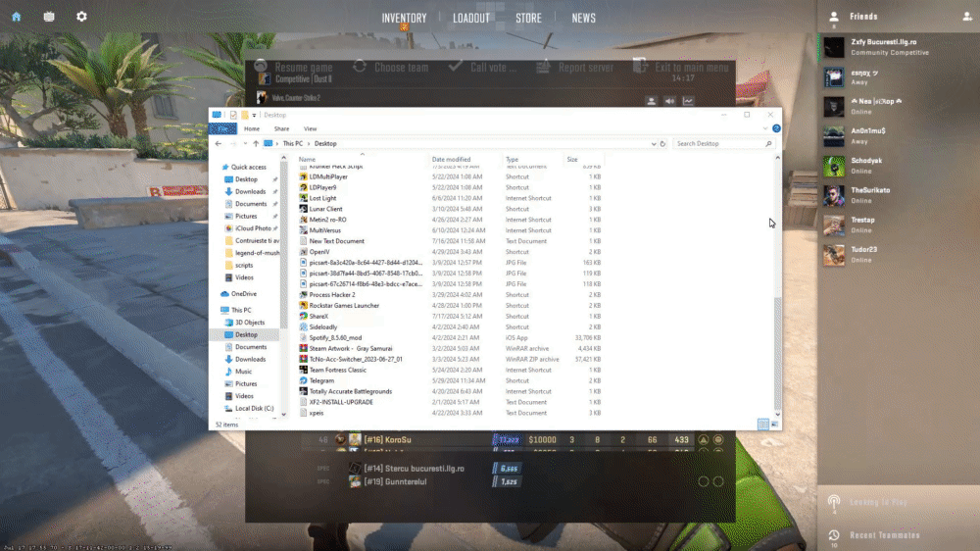The height and width of the screenshot is (551, 980).
Task: Click This PC in address breadcrumb
Action: [292, 144]
